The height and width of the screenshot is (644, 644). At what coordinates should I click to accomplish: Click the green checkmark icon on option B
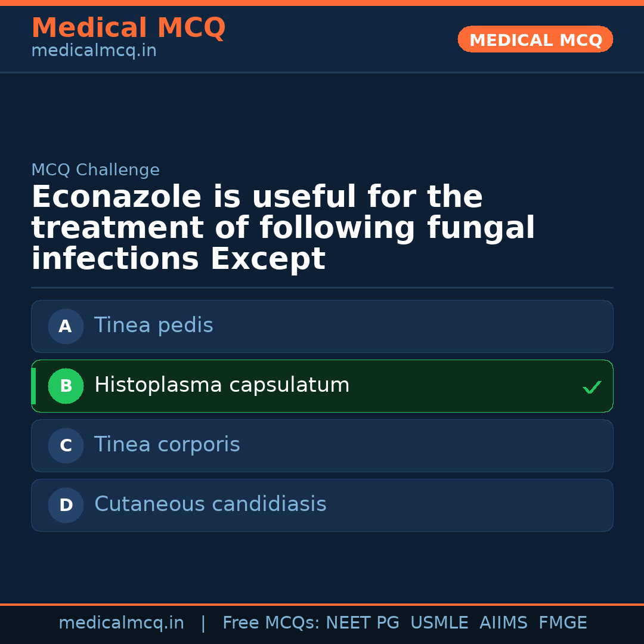[592, 387]
